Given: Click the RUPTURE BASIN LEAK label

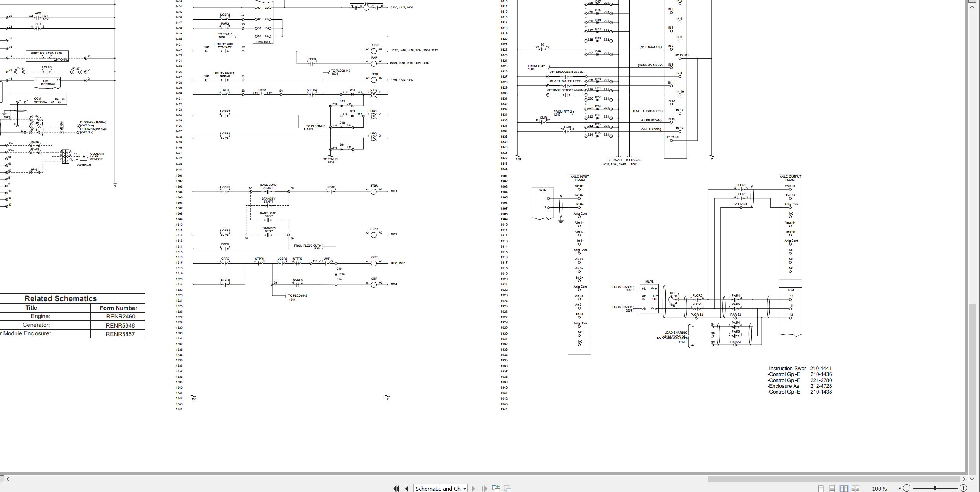Looking at the screenshot, I should 46,54.
